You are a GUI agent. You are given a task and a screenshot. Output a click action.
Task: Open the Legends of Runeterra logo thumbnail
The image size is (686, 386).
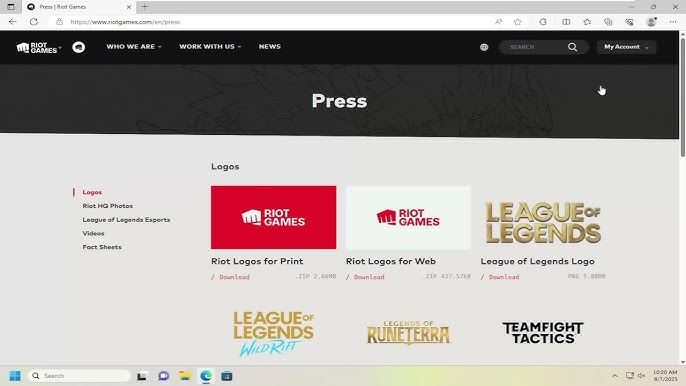coord(408,333)
